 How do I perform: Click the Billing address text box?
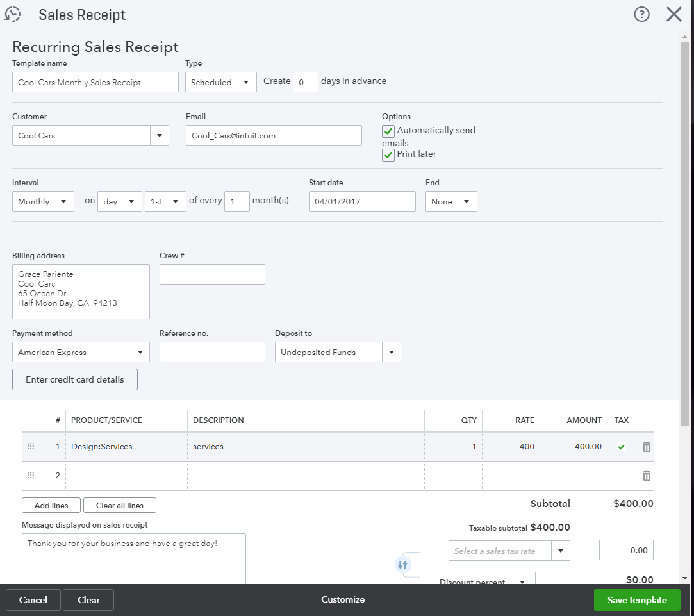tap(81, 292)
